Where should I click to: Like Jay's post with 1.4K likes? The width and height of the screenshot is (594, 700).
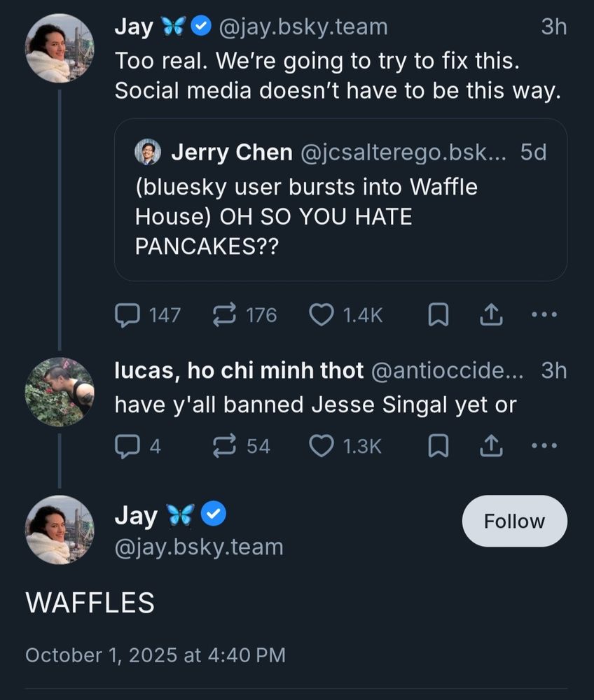(322, 316)
